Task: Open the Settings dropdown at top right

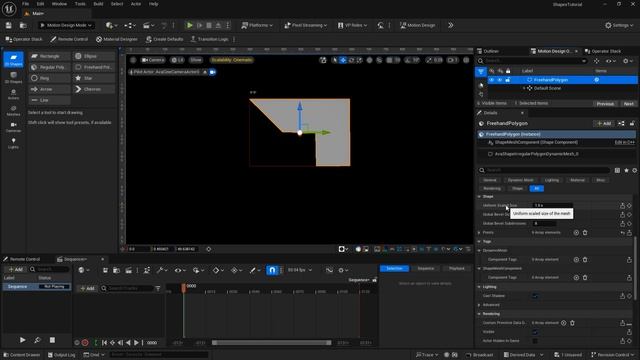Action: (619, 25)
